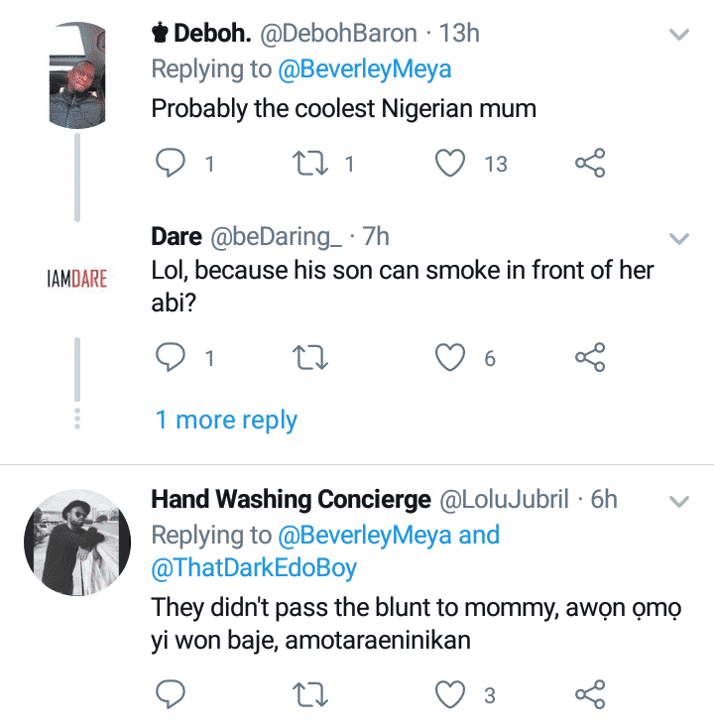Retweet Dare's tweet about smoking
The width and height of the screenshot is (714, 728).
(313, 359)
